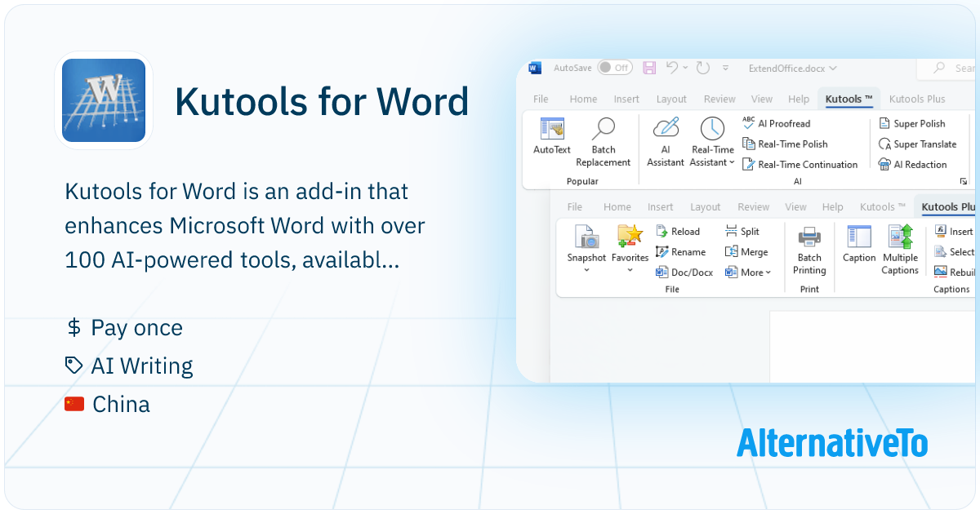The width and height of the screenshot is (980, 514).
Task: Expand the More file options menu
Action: click(748, 273)
